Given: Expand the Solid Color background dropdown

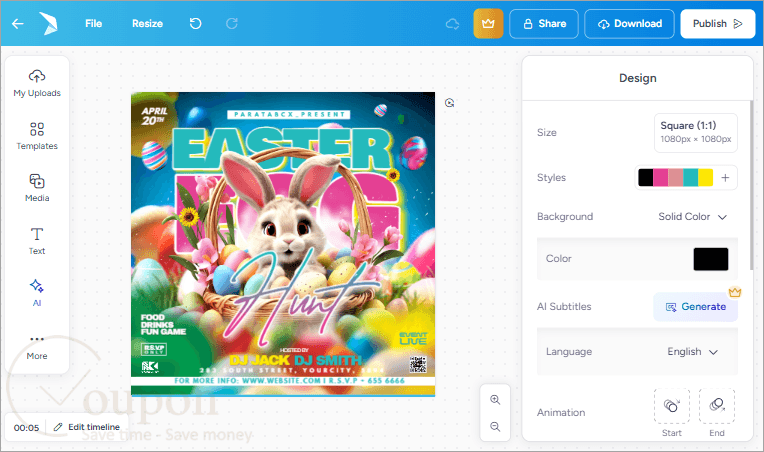Looking at the screenshot, I should click(x=692, y=217).
